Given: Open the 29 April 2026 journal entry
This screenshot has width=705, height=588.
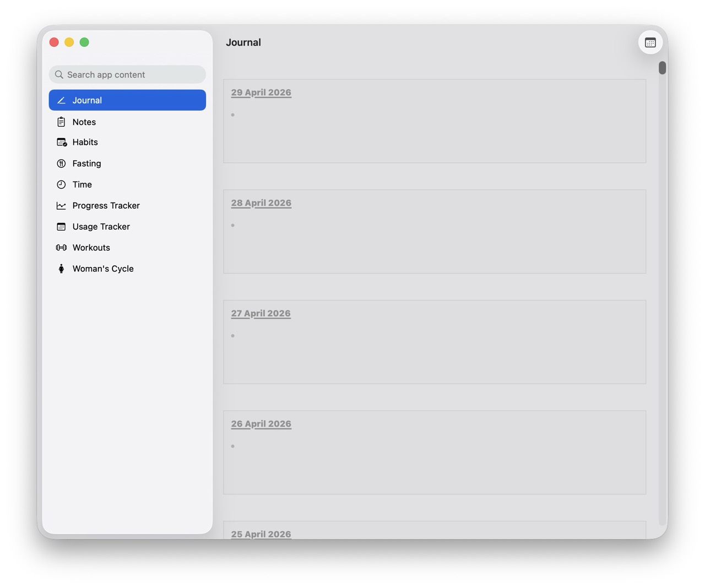Looking at the screenshot, I should coord(261,92).
